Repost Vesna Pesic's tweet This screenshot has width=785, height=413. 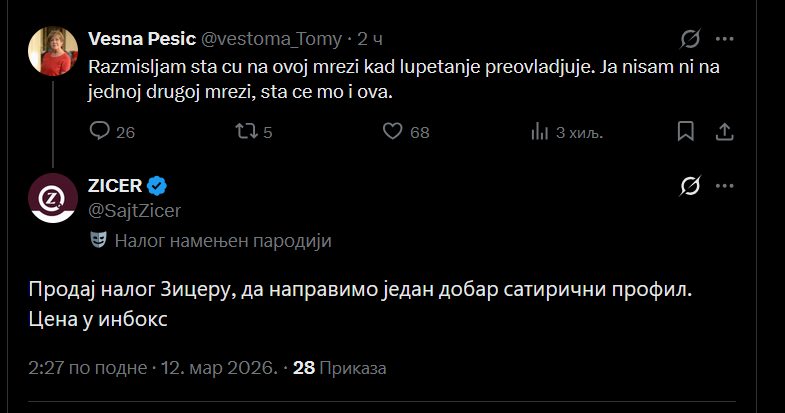click(x=244, y=131)
